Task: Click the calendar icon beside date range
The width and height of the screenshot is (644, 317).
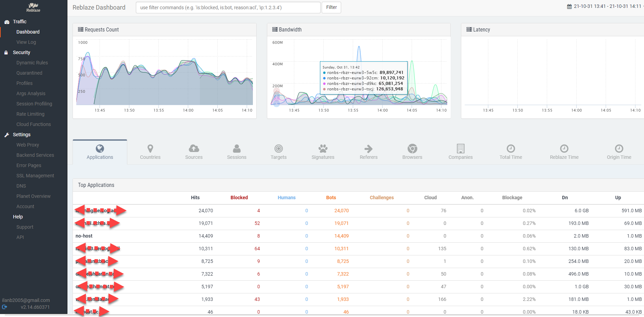Action: (569, 7)
